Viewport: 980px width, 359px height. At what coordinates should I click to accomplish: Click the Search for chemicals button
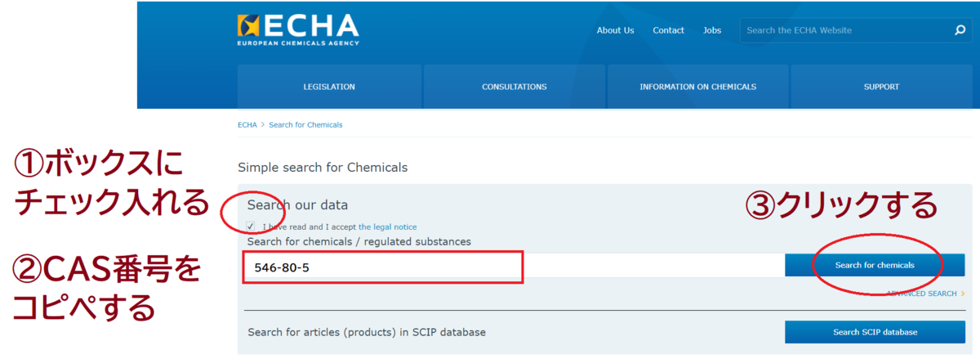tap(875, 265)
